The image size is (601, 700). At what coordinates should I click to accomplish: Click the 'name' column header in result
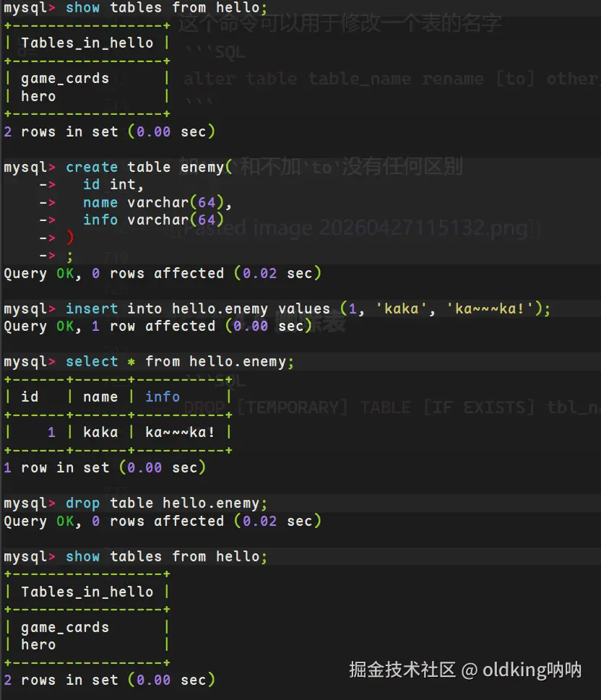(100, 397)
